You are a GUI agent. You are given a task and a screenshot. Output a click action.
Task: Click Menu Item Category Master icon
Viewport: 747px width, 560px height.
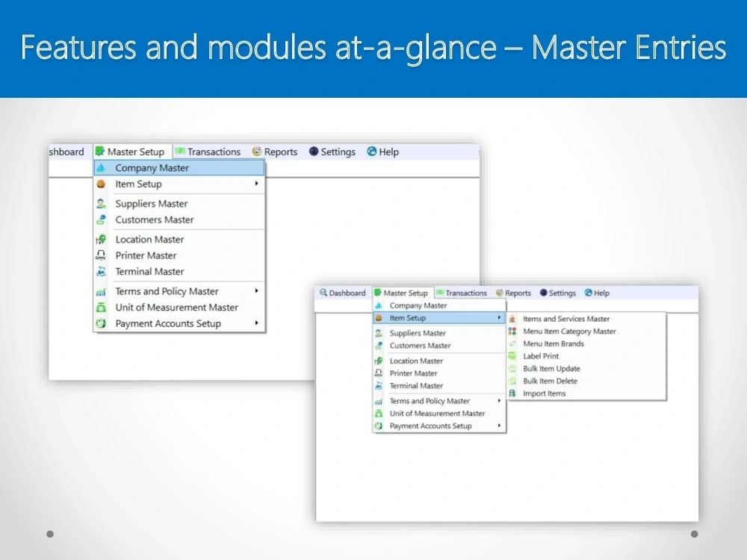pos(512,332)
